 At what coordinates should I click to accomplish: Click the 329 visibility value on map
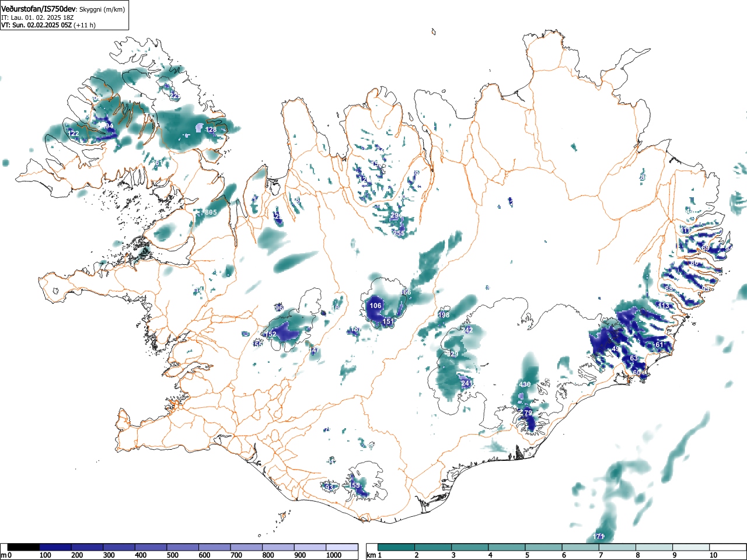[453, 354]
